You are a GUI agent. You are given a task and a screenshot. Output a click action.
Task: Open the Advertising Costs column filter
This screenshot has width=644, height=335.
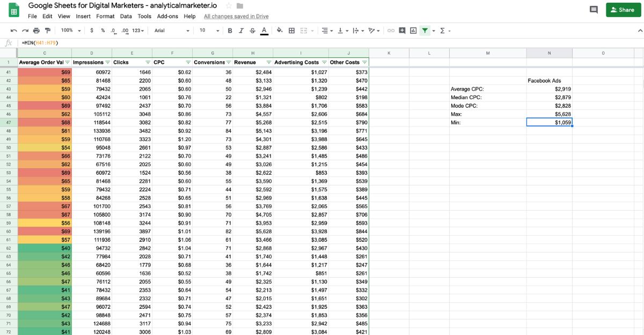tap(324, 62)
